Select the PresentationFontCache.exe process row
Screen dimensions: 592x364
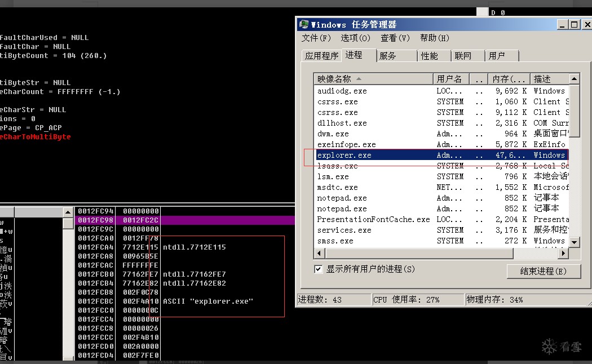pyautogui.click(x=441, y=219)
